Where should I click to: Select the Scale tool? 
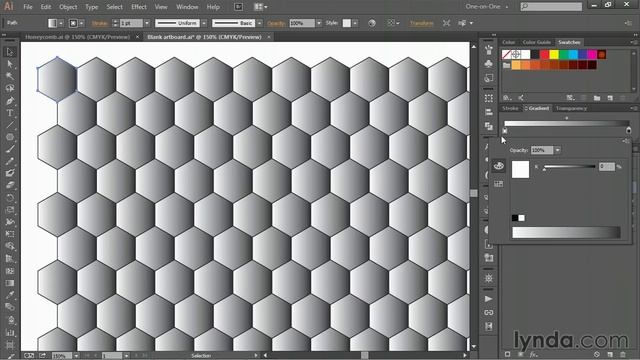pyautogui.click(x=10, y=210)
